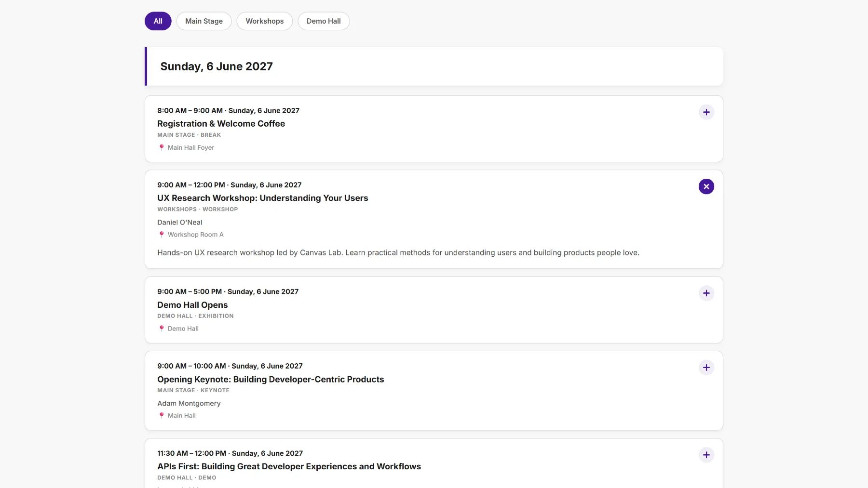Viewport: 868px width, 488px height.
Task: Click the 11:30 AM – 12:00 PM time line
Action: (x=230, y=453)
